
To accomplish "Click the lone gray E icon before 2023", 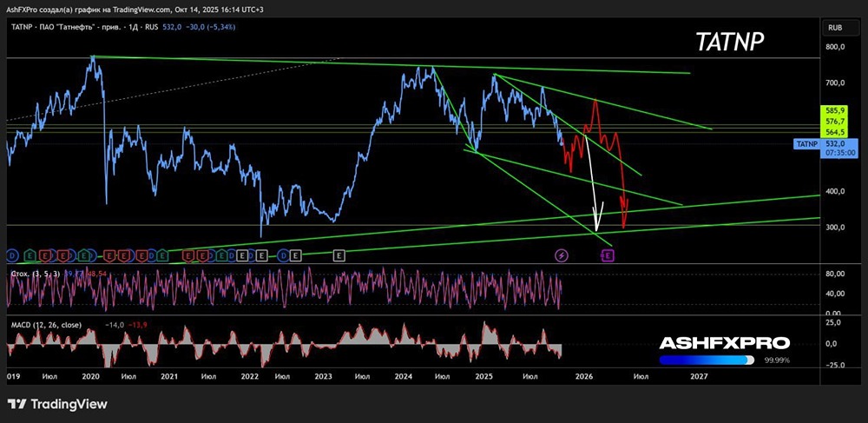I will tap(339, 255).
